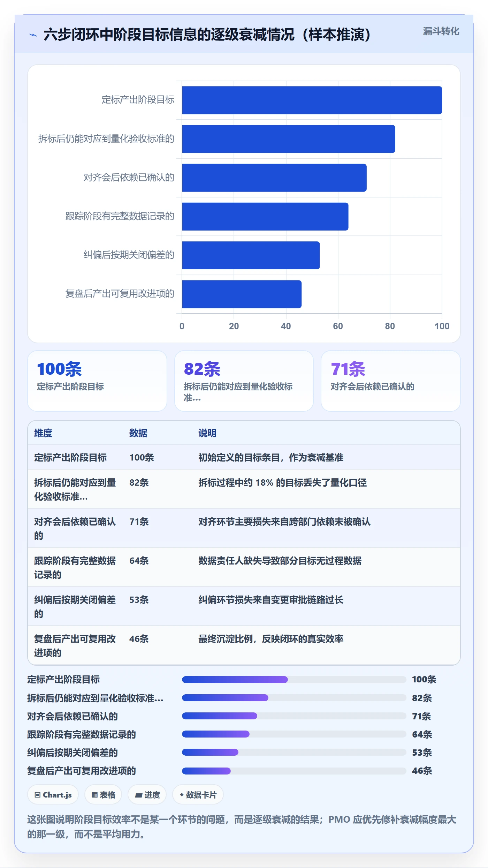Image resolution: width=488 pixels, height=868 pixels.
Task: Click the progress bar labeled 64条
Action: click(x=294, y=734)
